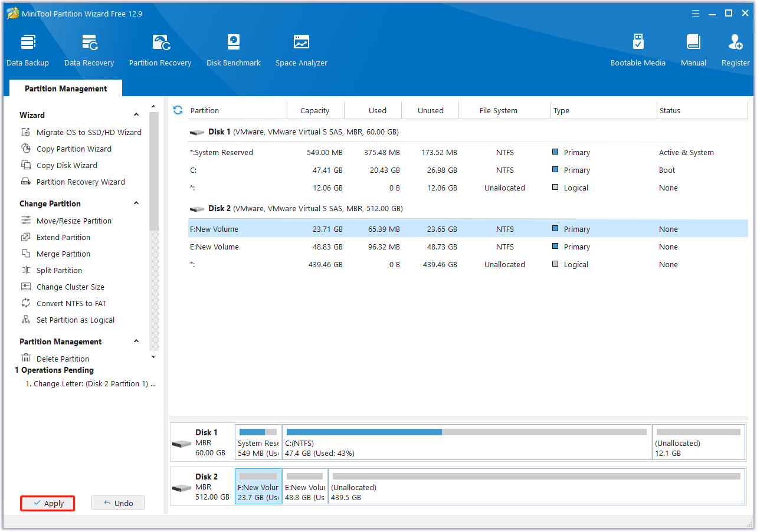Undo the last pending operation
Image resolution: width=757 pixels, height=532 pixels.
tap(118, 503)
